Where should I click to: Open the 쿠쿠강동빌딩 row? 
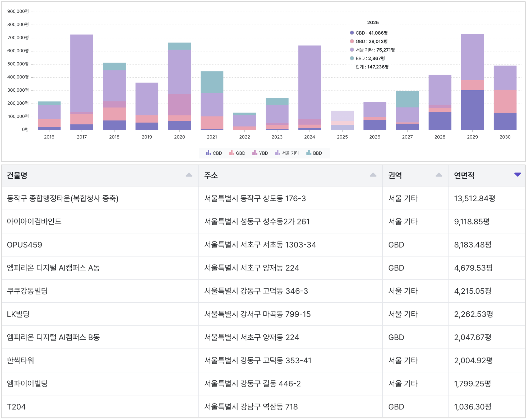(27, 291)
